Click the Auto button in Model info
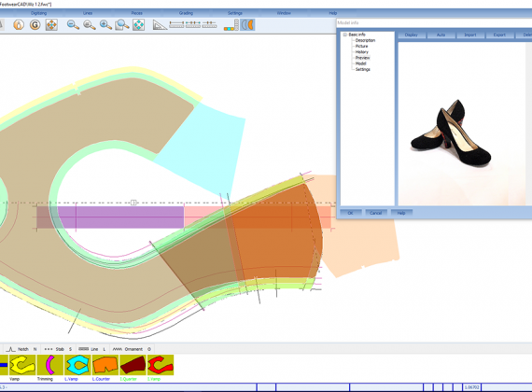This screenshot has height=392, width=532. pyautogui.click(x=441, y=35)
